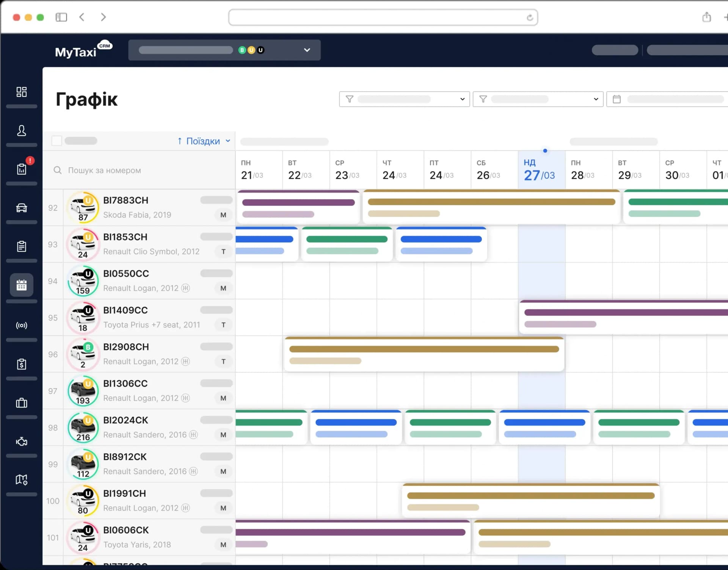Screen dimensions: 728x570
Task: Open the dashboard grid icon in sidebar
Action: [22, 92]
